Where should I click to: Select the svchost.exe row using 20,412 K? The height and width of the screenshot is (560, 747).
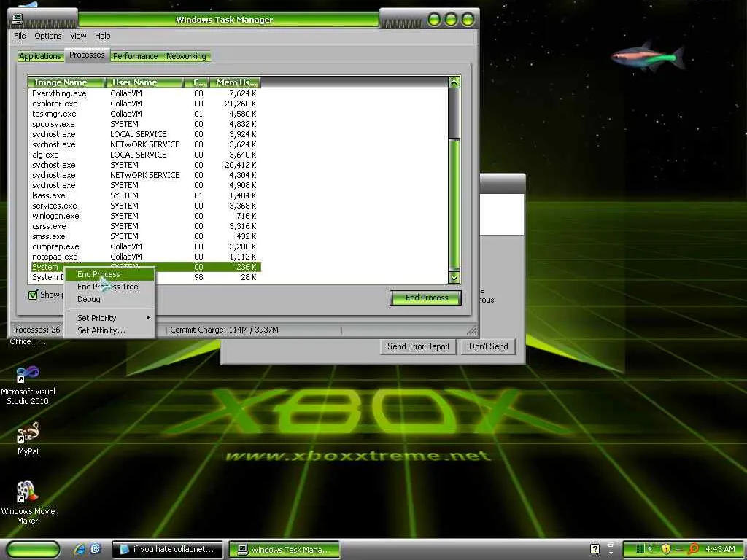[144, 165]
